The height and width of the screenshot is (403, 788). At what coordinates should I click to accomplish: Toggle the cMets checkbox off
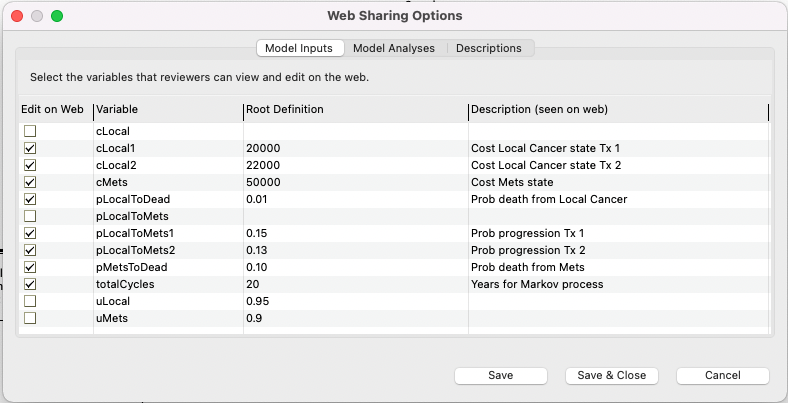(x=30, y=182)
